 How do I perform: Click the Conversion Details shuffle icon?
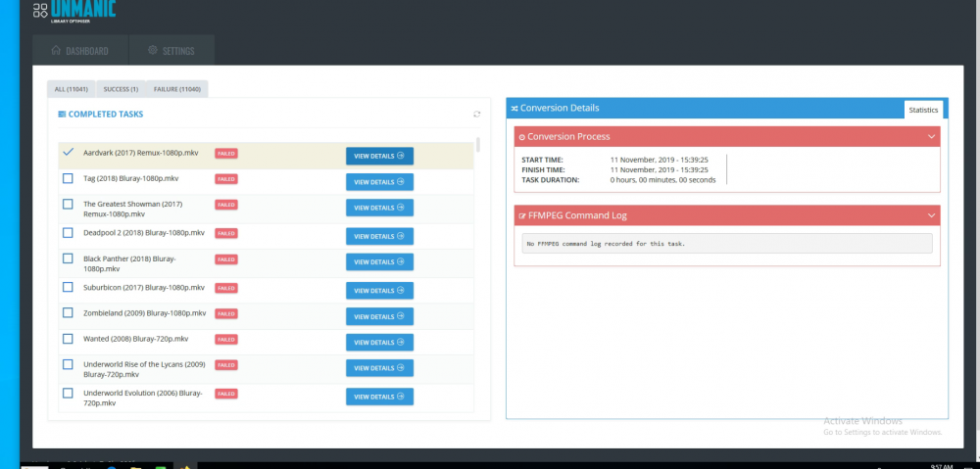click(514, 108)
